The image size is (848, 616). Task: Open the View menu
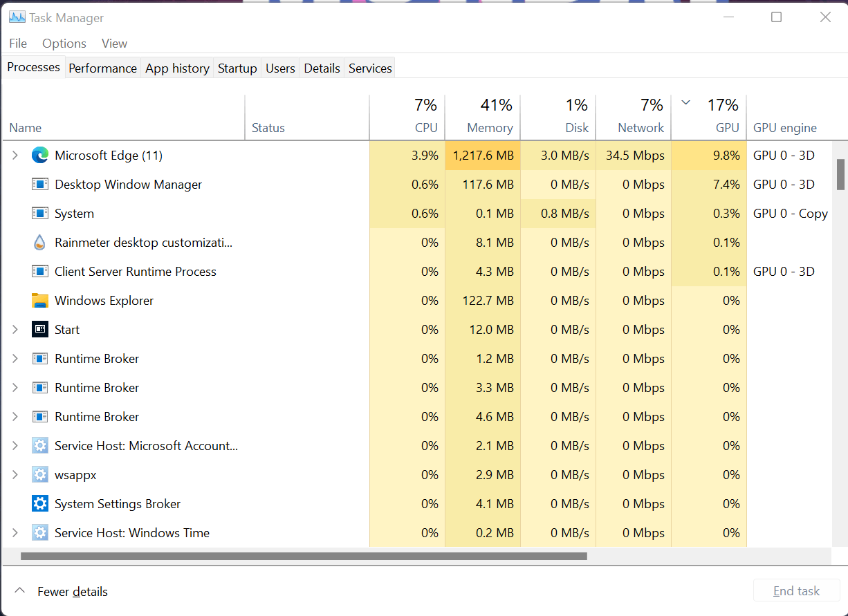pos(114,44)
